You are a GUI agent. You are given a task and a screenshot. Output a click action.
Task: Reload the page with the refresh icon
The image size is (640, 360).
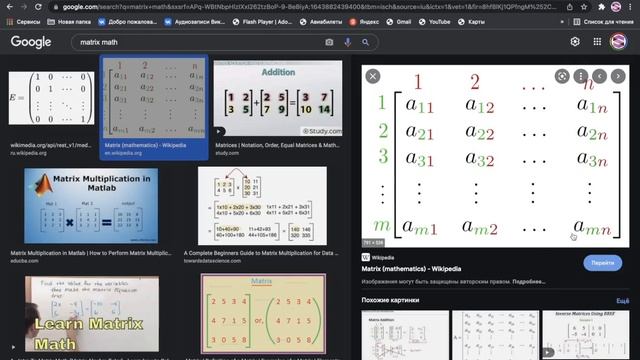(x=38, y=7)
